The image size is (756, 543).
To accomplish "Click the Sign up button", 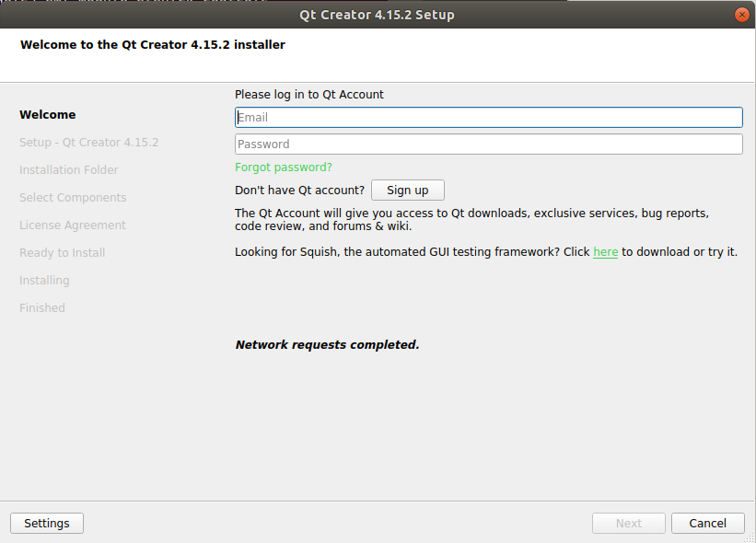I will point(408,190).
